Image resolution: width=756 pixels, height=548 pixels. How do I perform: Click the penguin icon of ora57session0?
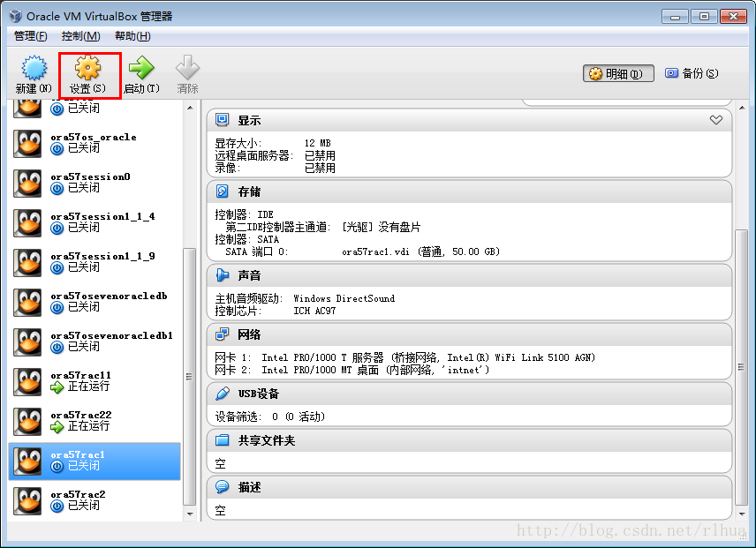point(27,183)
